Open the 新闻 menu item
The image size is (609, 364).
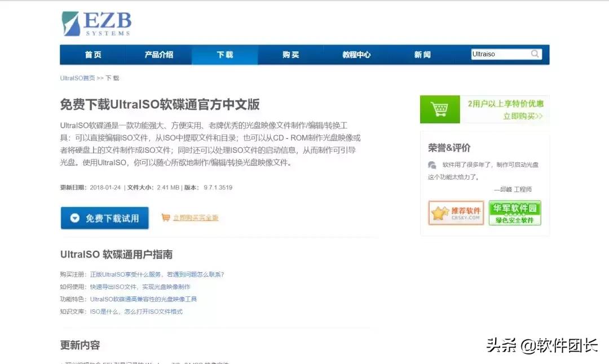(422, 55)
